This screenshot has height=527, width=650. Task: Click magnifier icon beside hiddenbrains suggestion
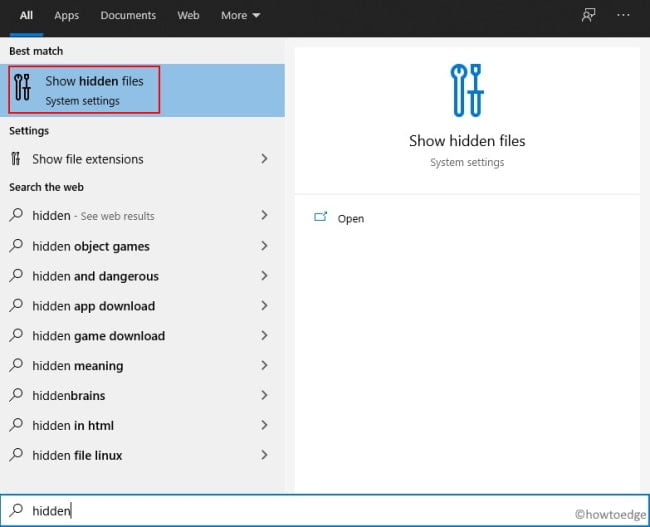point(16,396)
